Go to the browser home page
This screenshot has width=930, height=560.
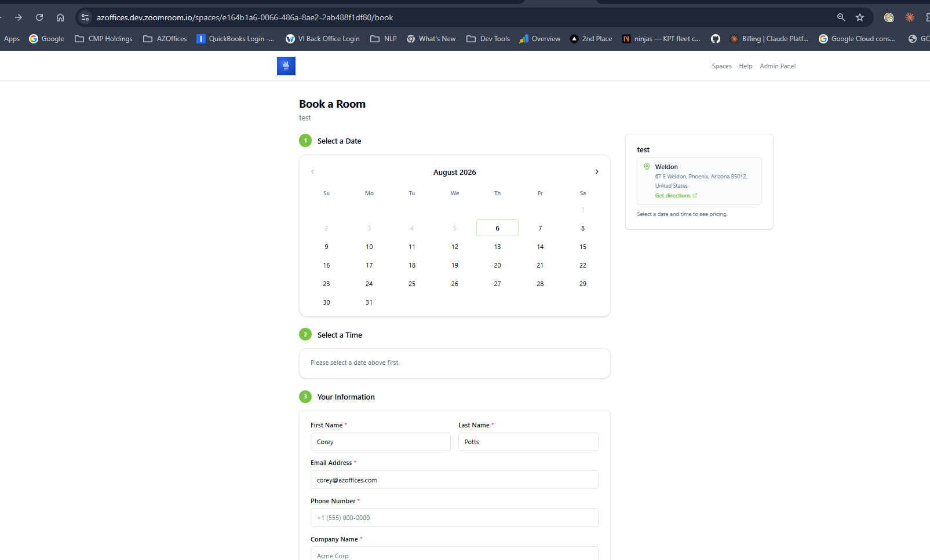coord(60,17)
